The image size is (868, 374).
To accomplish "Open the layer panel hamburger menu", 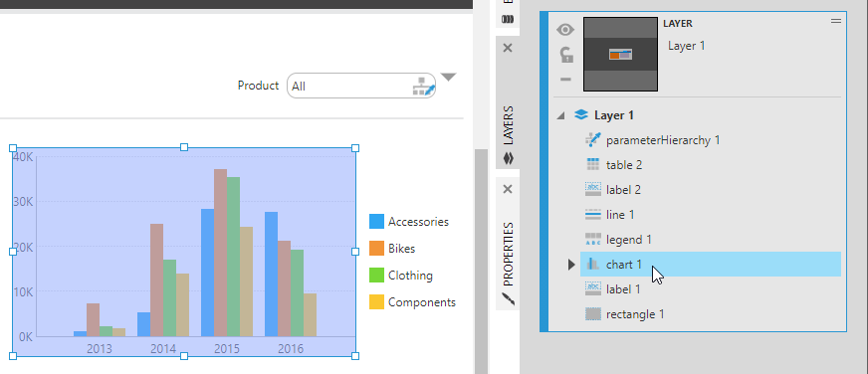I will (836, 21).
